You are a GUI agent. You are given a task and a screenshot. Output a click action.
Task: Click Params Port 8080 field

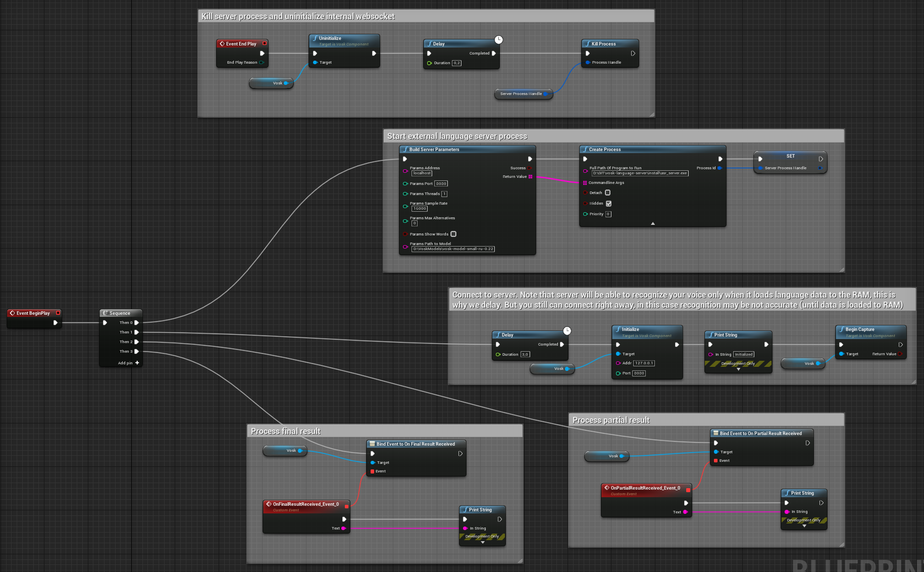point(441,184)
